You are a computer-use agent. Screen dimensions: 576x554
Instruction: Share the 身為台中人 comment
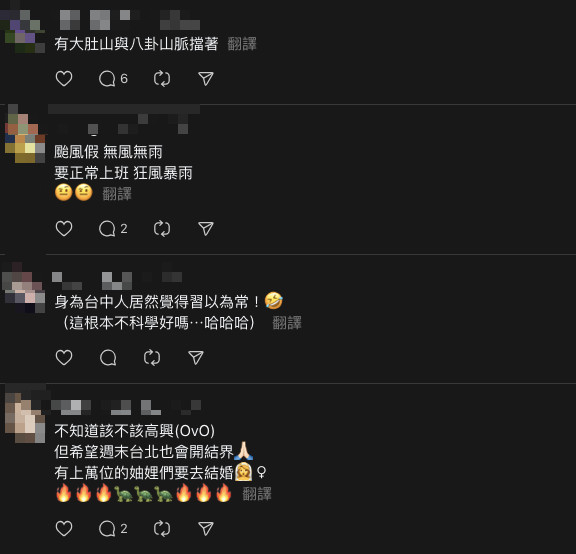click(196, 357)
